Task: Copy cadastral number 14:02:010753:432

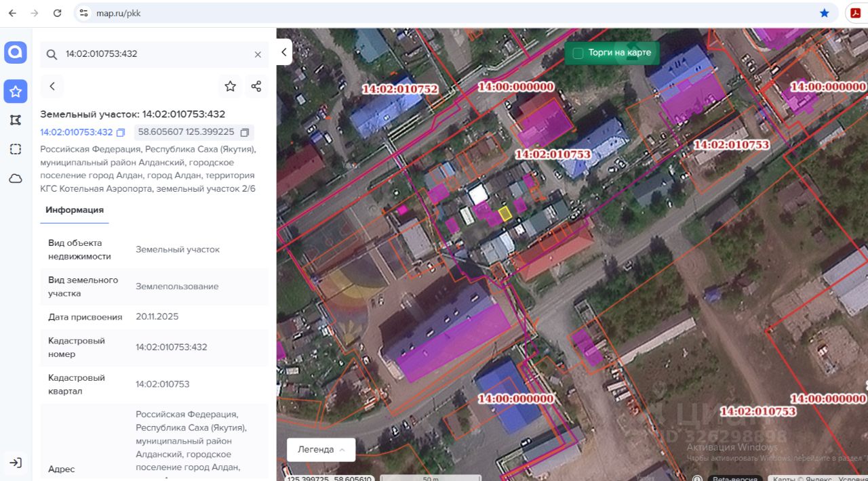Action: click(x=121, y=132)
